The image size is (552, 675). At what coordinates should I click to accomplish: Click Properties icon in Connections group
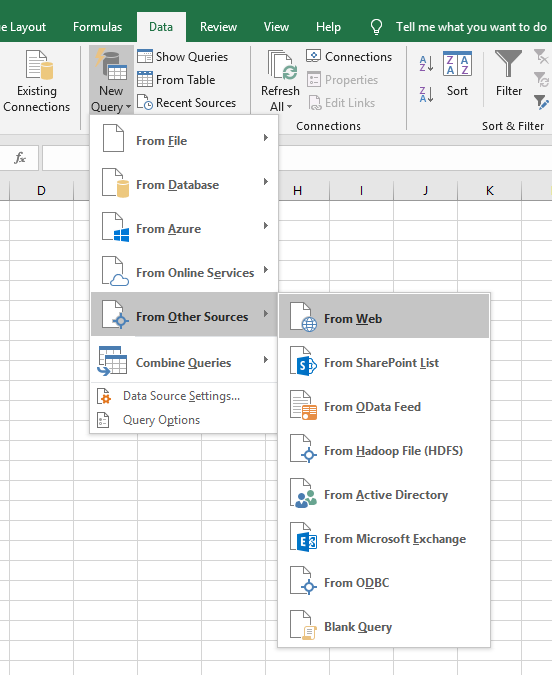[x=313, y=79]
